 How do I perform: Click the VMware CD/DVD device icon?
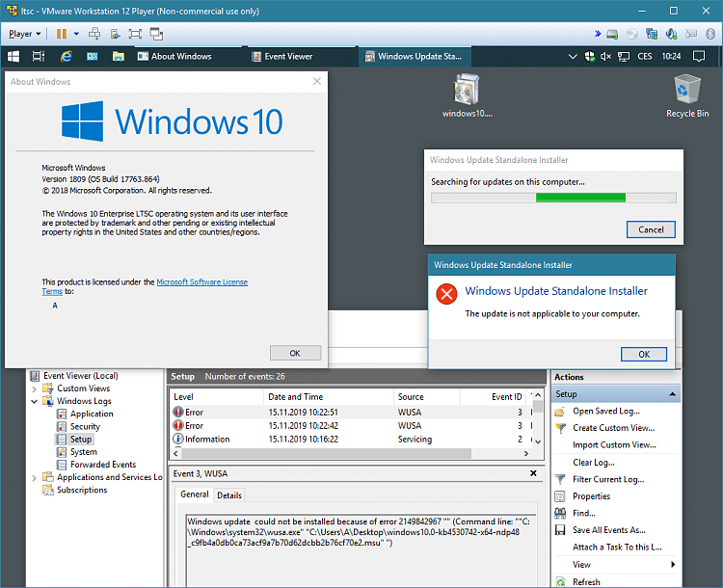click(632, 34)
